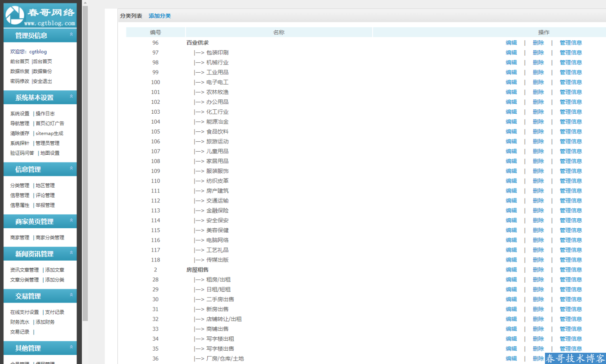Toggle the 新闻资讯管理 collapse arrow
606x364 pixels.
click(71, 253)
